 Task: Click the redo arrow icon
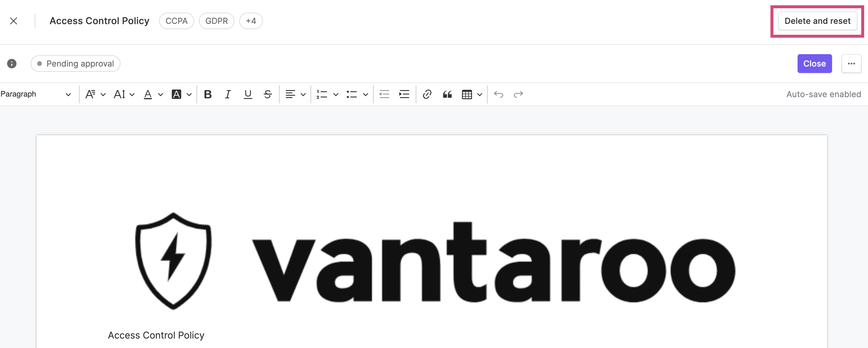tap(518, 94)
